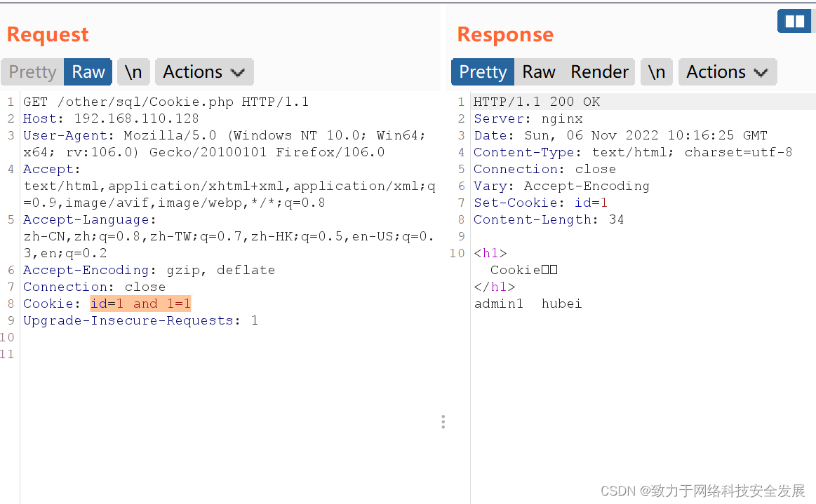Image resolution: width=816 pixels, height=504 pixels.
Task: Switch to side-by-side layout view icon
Action: click(794, 21)
